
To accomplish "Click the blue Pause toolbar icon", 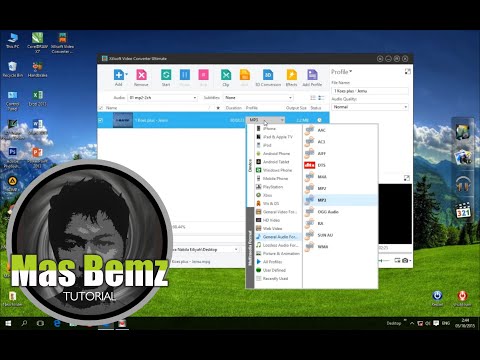I will click(x=185, y=75).
